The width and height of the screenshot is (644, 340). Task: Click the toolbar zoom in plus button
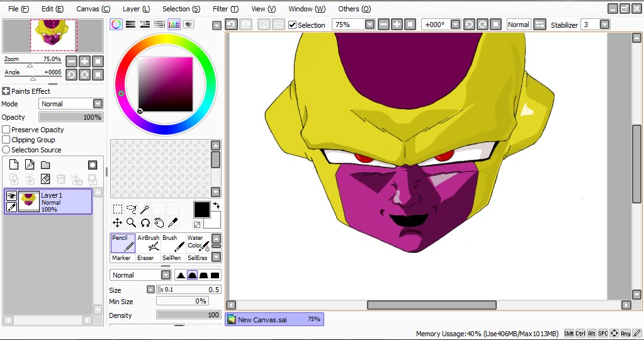tap(397, 25)
